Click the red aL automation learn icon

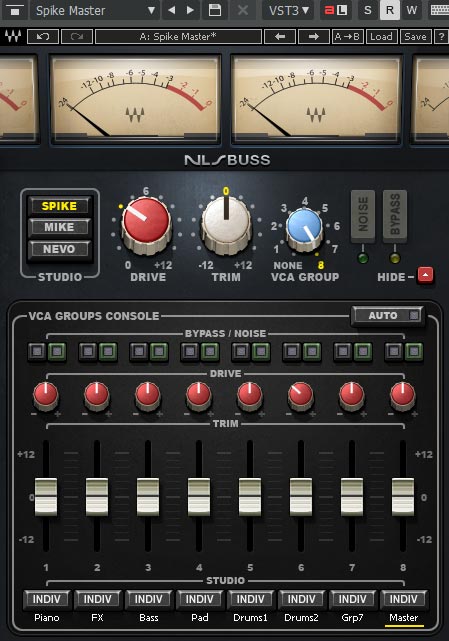(336, 10)
